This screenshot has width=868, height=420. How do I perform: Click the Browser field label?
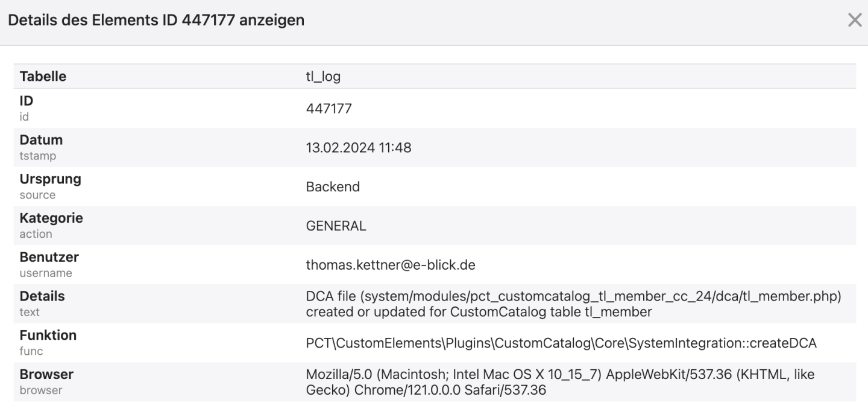46,375
